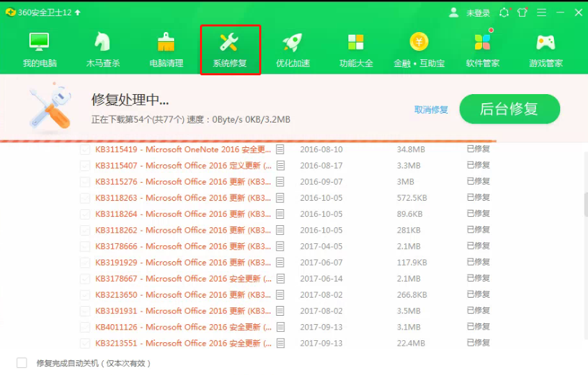The height and width of the screenshot is (375, 588).
Task: Open details icon for KB3118263
Action: 280,198
